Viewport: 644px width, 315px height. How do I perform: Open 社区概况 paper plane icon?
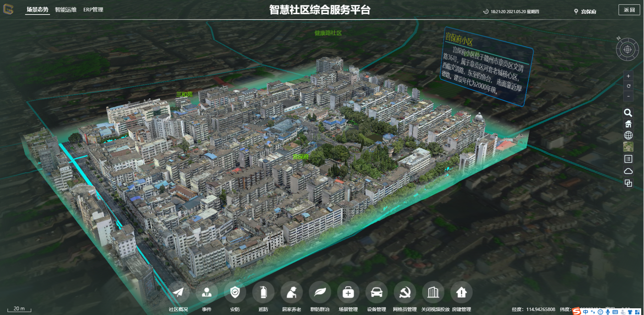click(178, 293)
